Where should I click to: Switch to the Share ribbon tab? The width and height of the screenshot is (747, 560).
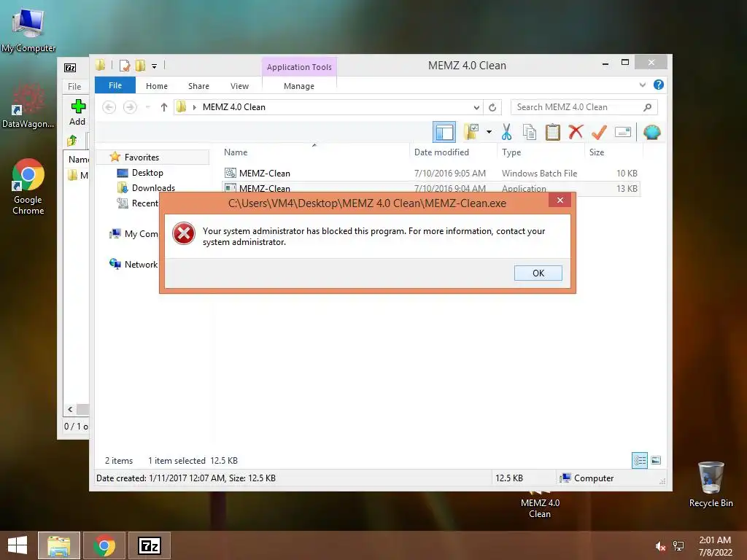tap(198, 86)
